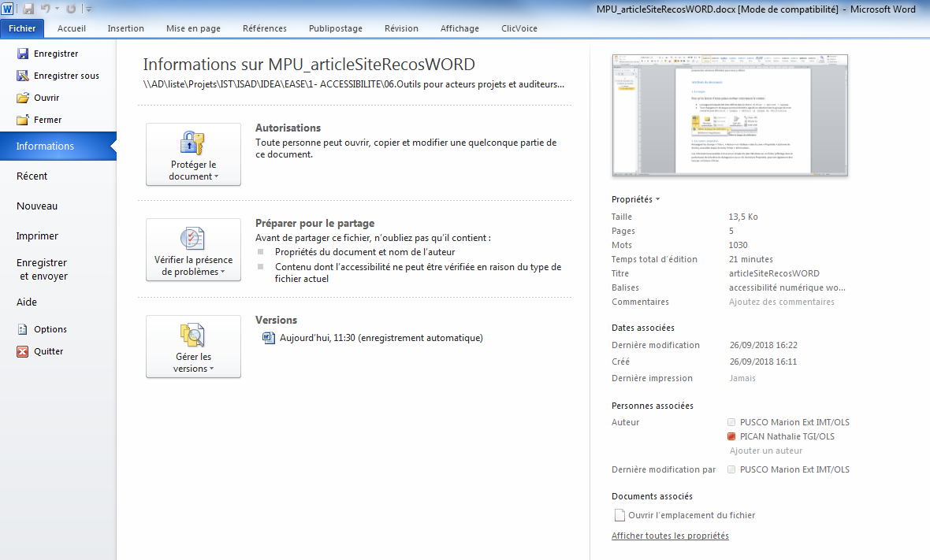930x560 pixels.
Task: Click Ouvrir l'emplacement du fichier link
Action: click(691, 515)
